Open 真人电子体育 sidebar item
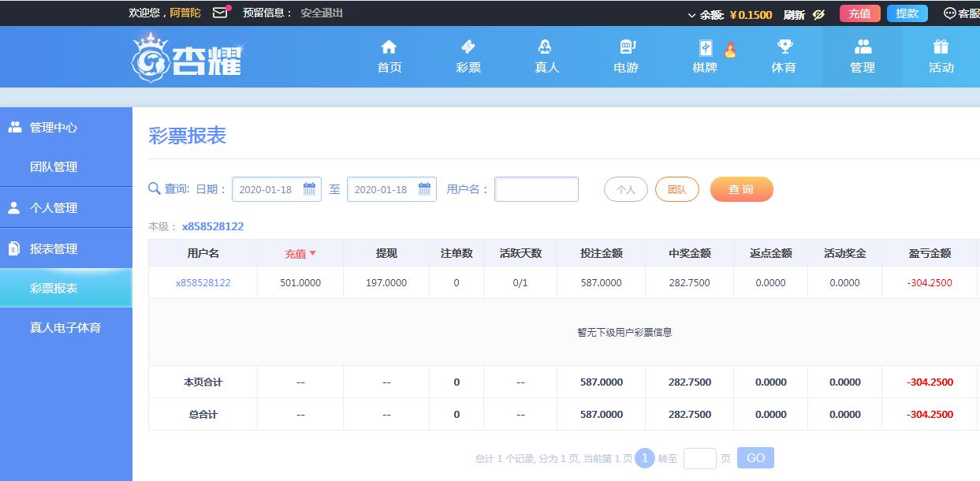The width and height of the screenshot is (980, 481). (x=65, y=327)
